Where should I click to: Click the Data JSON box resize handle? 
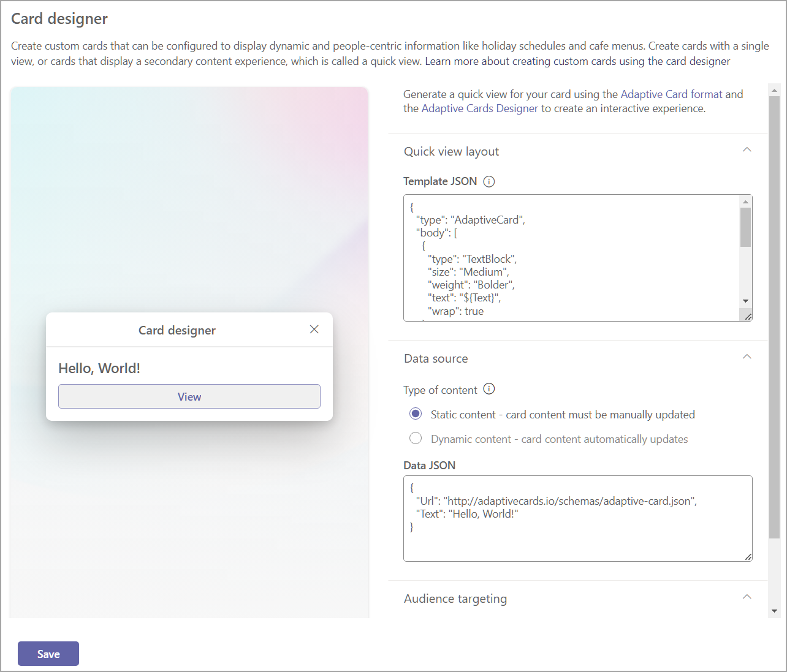tap(748, 556)
